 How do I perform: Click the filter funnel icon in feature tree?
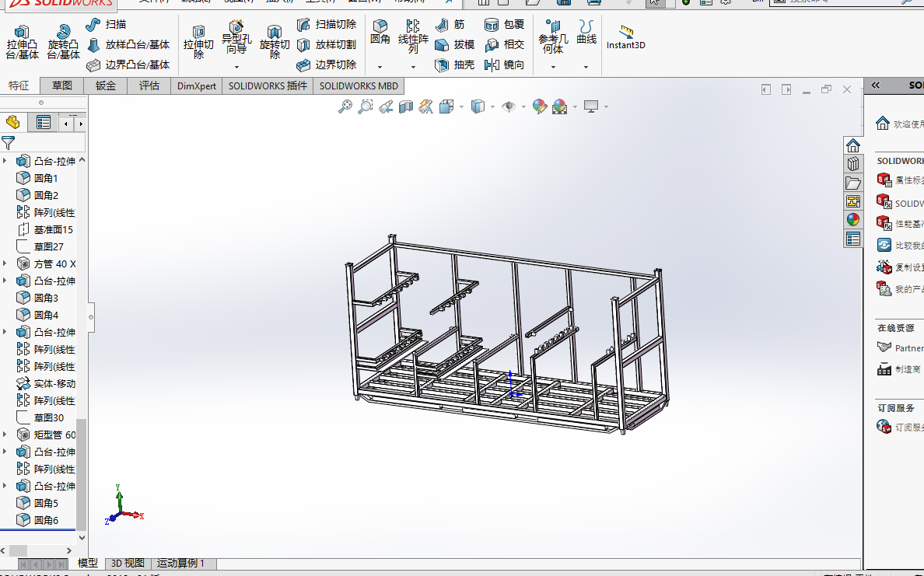pos(9,142)
